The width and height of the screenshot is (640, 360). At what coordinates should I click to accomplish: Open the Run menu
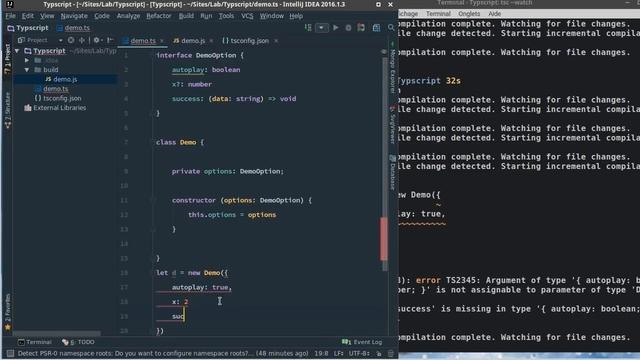click(206, 16)
